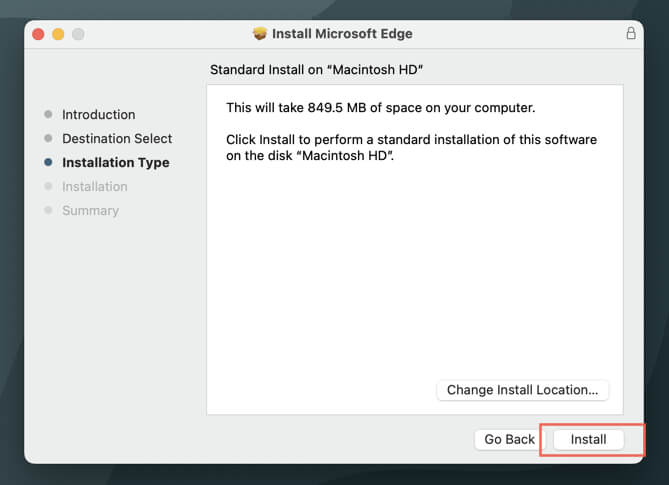Click the dimmed bullet next to Installation
Image resolution: width=669 pixels, height=485 pixels.
tap(48, 187)
